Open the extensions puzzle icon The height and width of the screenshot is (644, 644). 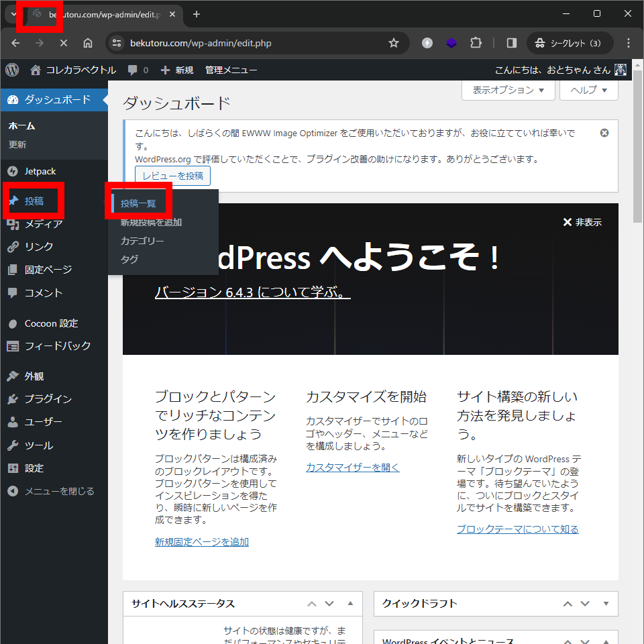tap(476, 43)
